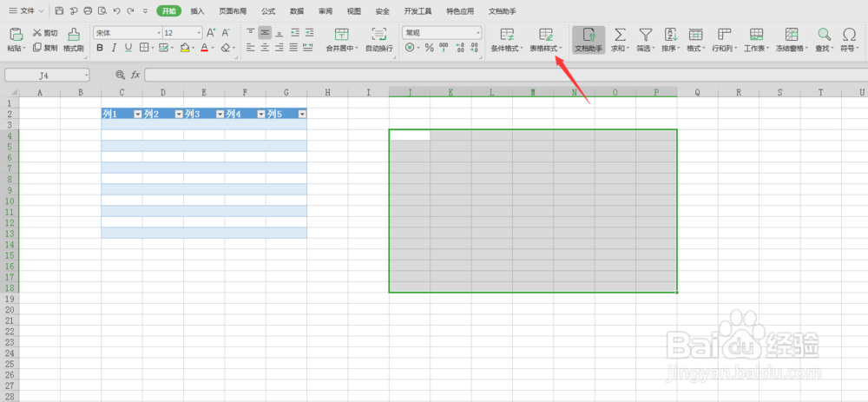Open the Review (审阅) tab

tap(325, 11)
